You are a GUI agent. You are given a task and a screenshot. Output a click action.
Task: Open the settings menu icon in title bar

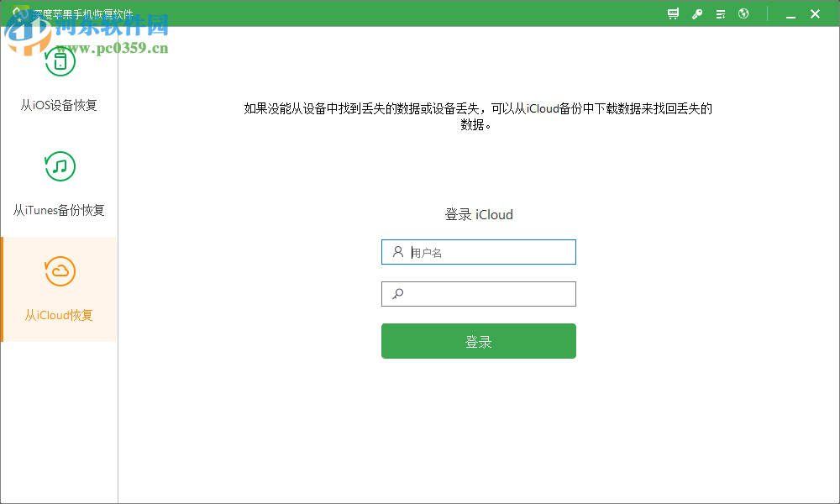pos(720,13)
